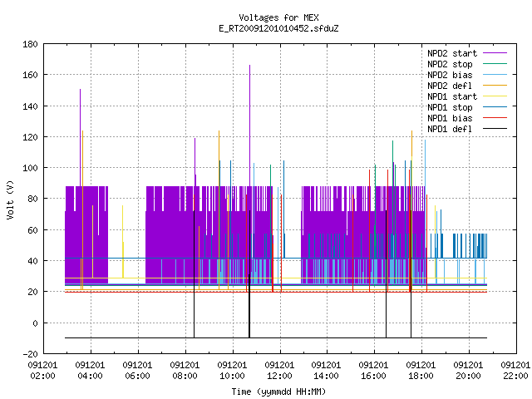Image resolution: width=532 pixels, height=399 pixels.
Task: Select the NPD1 stop legend entry
Action: click(x=450, y=107)
